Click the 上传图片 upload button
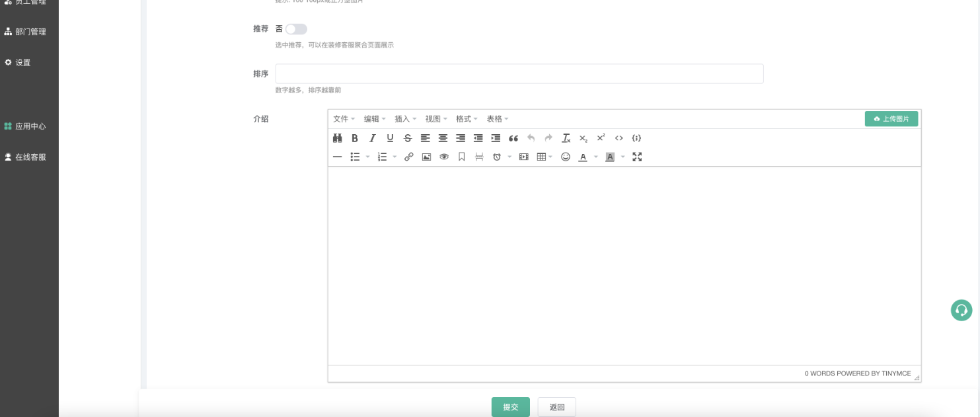Viewport: 980px width, 417px height. point(891,119)
